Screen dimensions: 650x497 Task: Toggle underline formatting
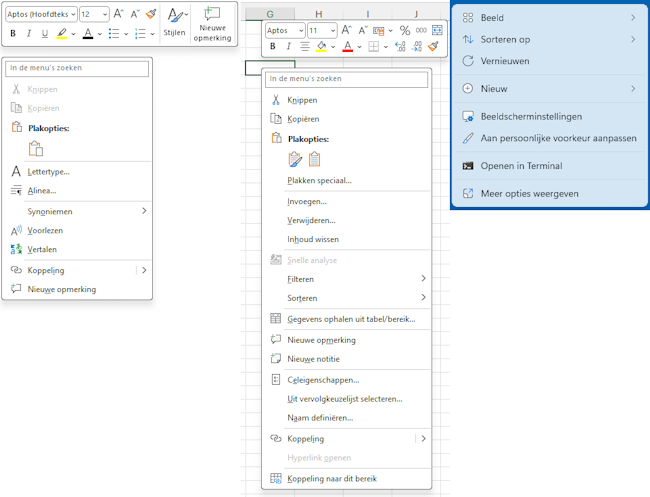[44, 34]
